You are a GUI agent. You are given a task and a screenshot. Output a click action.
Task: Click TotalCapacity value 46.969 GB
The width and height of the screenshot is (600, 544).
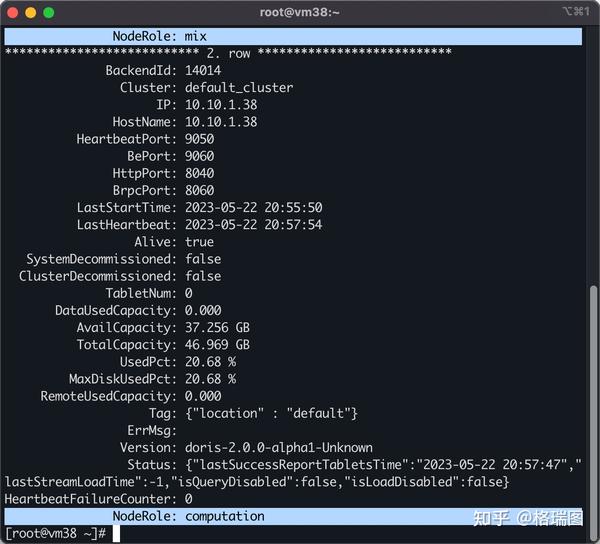[x=217, y=345]
